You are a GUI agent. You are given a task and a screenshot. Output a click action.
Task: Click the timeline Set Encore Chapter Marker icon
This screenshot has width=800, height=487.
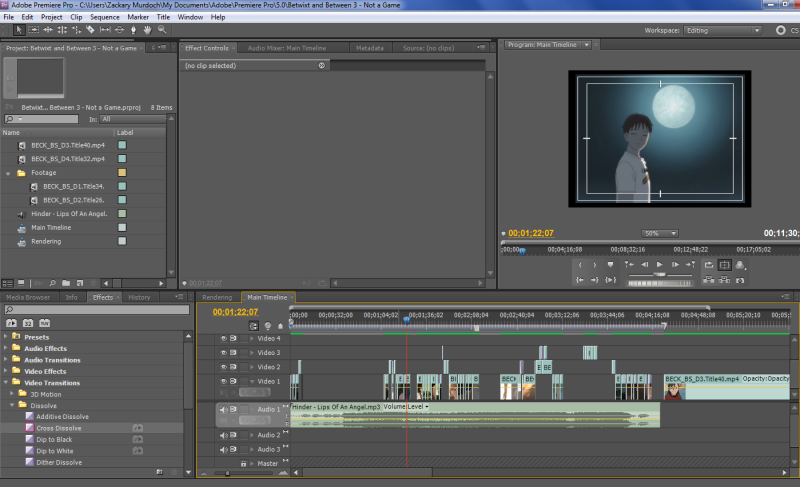pyautogui.click(x=267, y=326)
